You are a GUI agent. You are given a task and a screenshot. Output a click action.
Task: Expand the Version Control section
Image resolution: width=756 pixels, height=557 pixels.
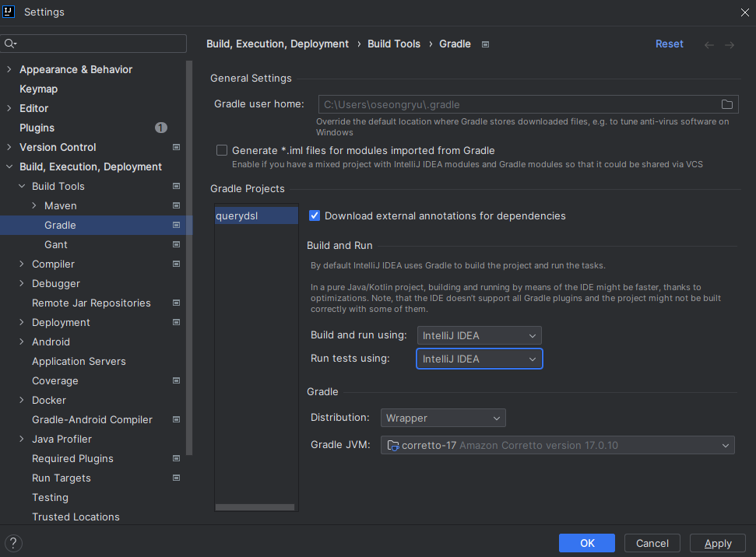pyautogui.click(x=9, y=147)
